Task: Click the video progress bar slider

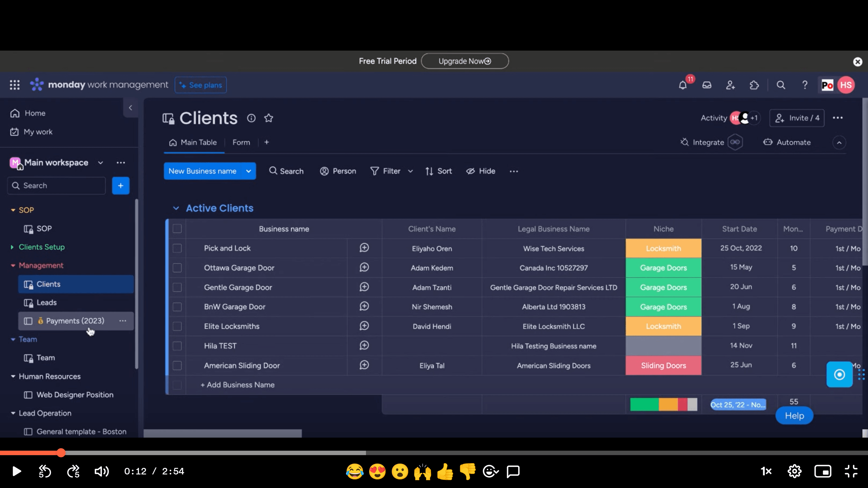Action: pyautogui.click(x=61, y=453)
